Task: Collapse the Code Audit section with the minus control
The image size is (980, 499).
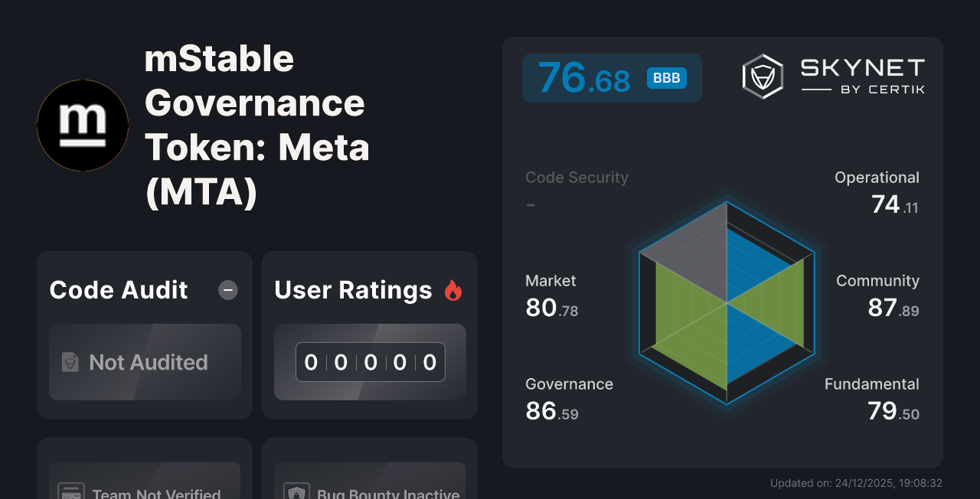Action: (x=227, y=290)
